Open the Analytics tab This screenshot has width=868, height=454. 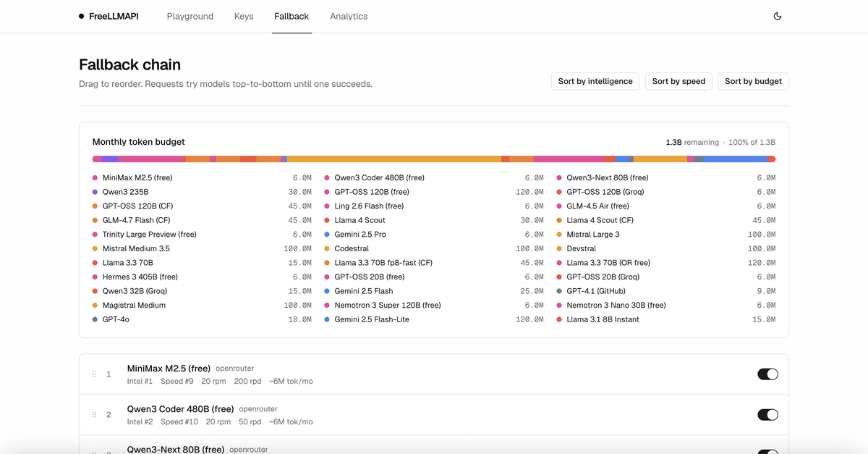[x=349, y=16]
